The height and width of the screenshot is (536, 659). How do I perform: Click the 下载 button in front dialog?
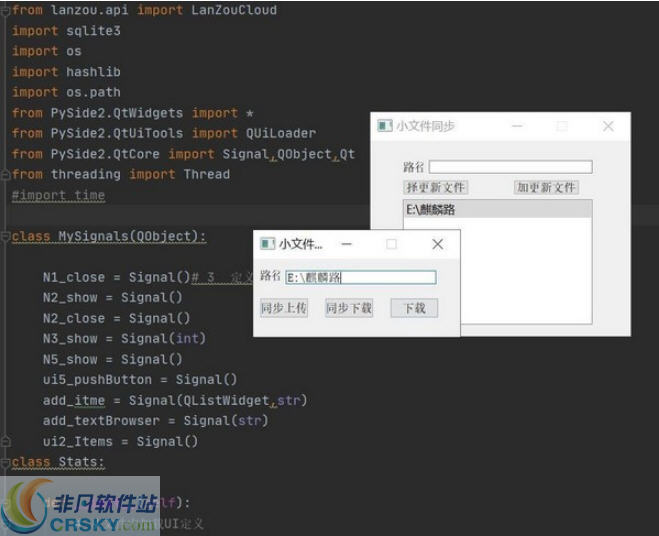414,308
